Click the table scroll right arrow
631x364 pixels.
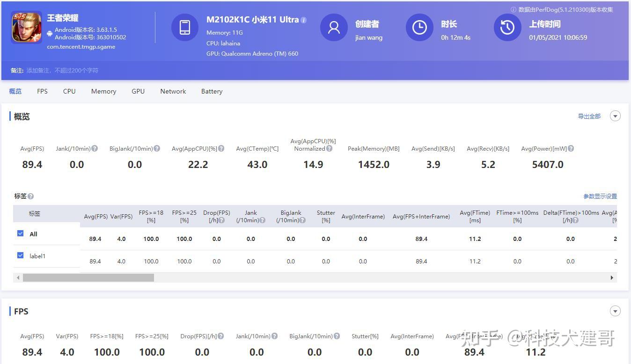tap(611, 277)
